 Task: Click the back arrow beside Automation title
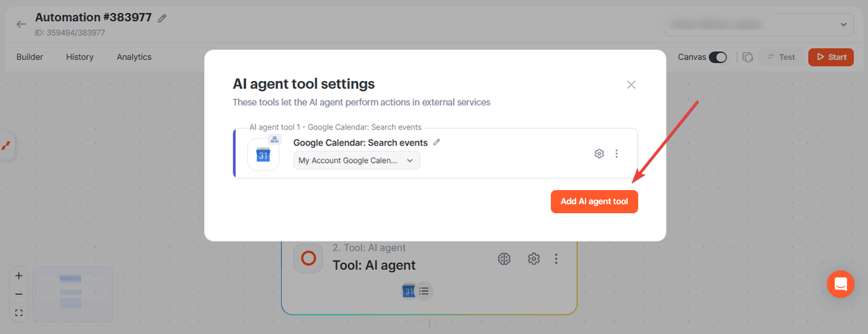(x=21, y=24)
